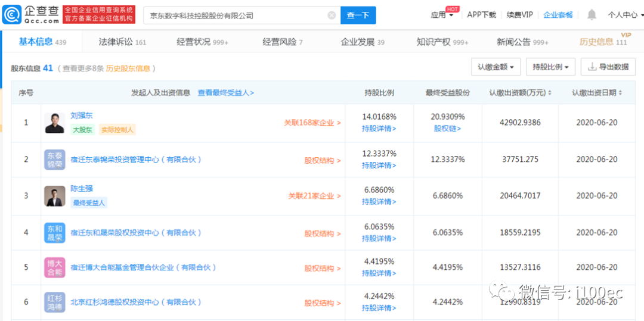Click 查看最终受益人 link in header

pos(226,93)
